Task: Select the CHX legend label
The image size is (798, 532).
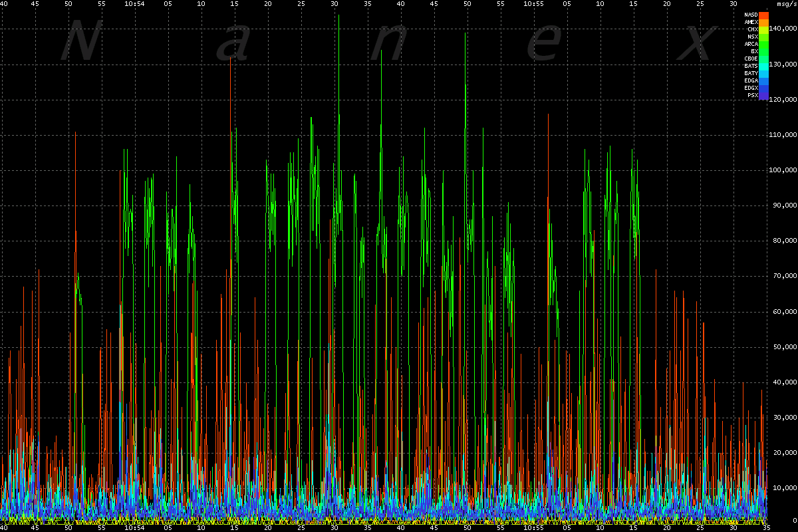Action: [x=752, y=29]
